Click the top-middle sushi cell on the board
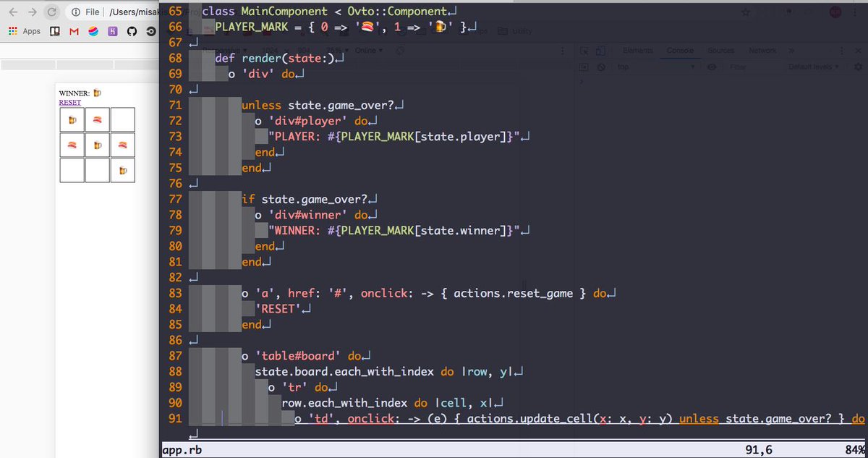 [97, 119]
